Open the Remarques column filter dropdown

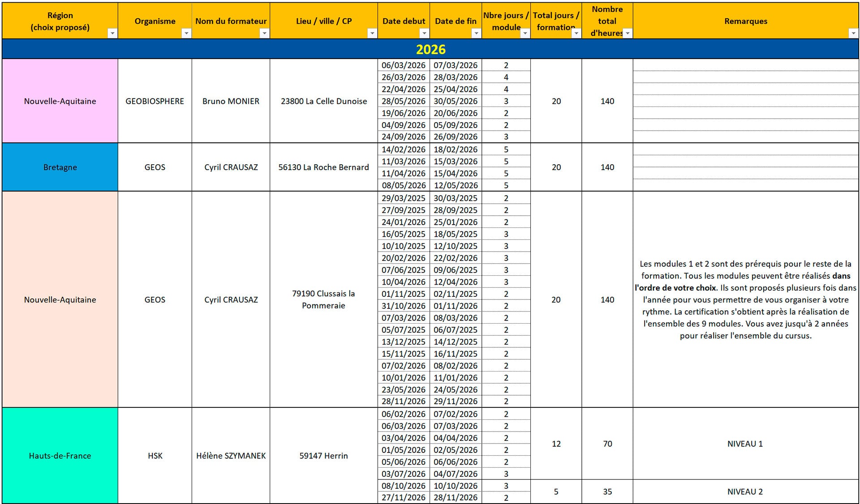(x=853, y=33)
